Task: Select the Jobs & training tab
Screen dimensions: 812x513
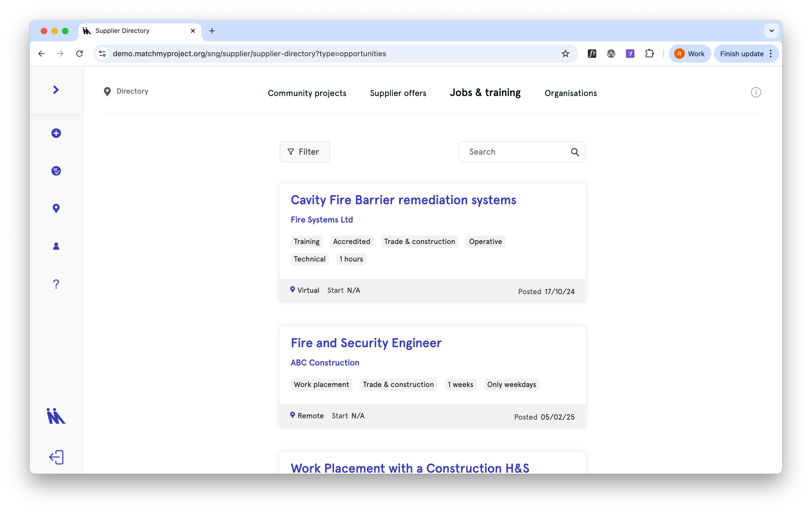Action: [485, 93]
